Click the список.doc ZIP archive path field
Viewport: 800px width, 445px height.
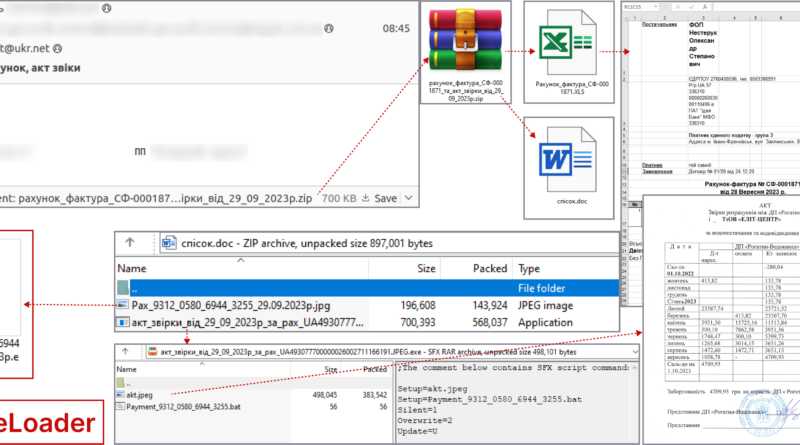coord(389,243)
